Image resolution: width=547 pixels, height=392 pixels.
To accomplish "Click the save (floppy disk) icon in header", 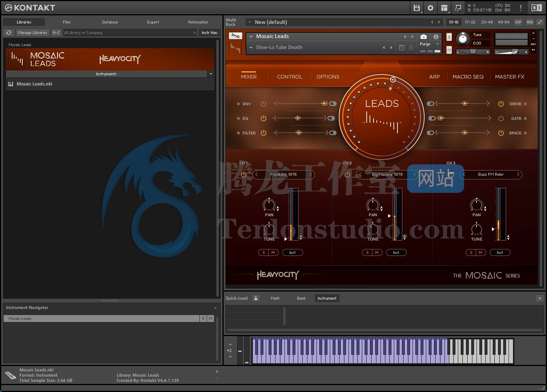I will click(417, 8).
